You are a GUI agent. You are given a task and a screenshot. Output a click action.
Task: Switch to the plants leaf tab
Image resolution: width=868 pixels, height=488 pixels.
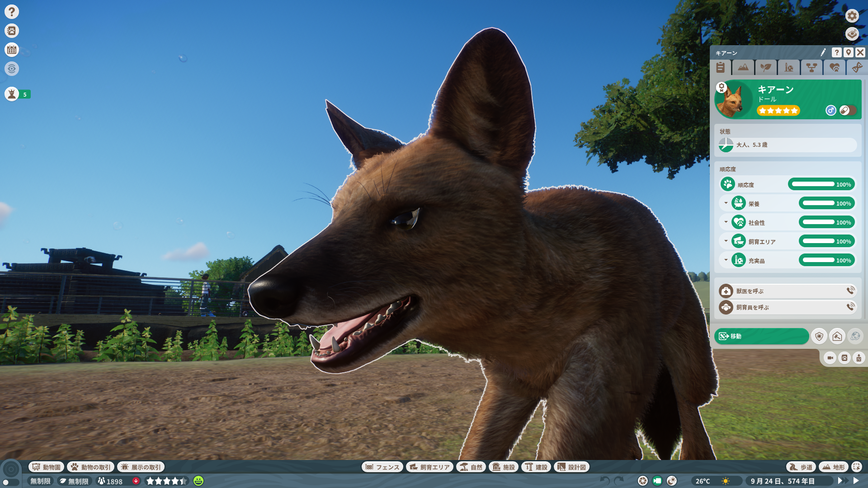766,67
